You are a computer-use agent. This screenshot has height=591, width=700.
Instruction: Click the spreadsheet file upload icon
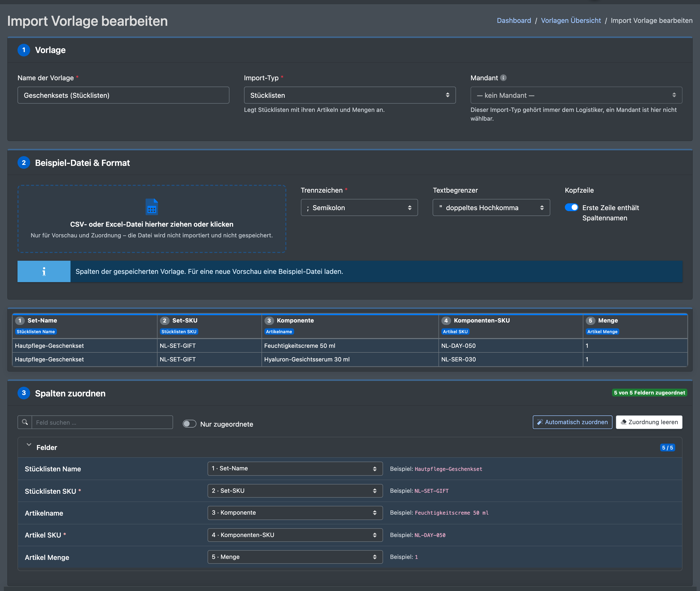coord(152,207)
